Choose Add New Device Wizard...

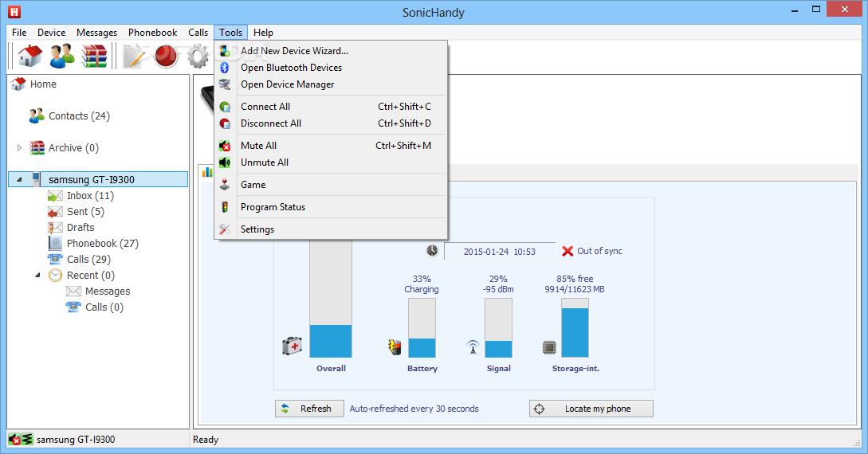coord(331,51)
